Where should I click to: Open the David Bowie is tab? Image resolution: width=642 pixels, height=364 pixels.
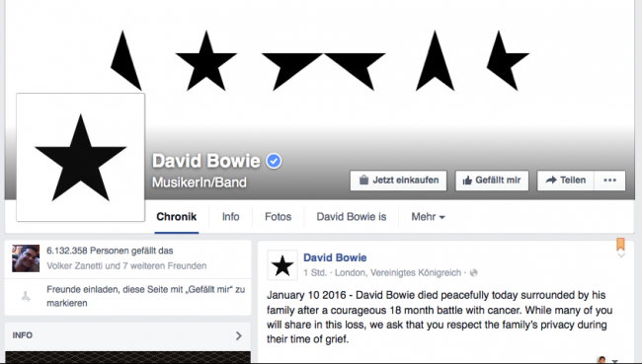(352, 217)
